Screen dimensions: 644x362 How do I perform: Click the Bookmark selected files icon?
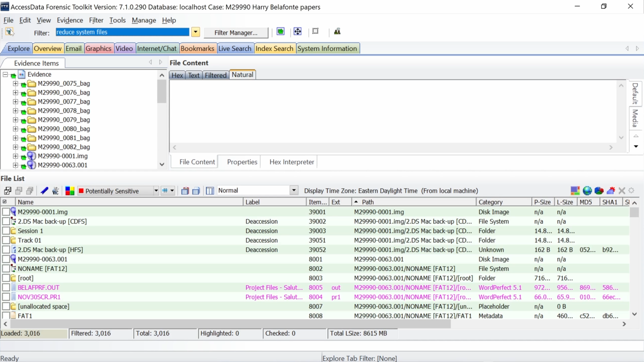point(44,191)
